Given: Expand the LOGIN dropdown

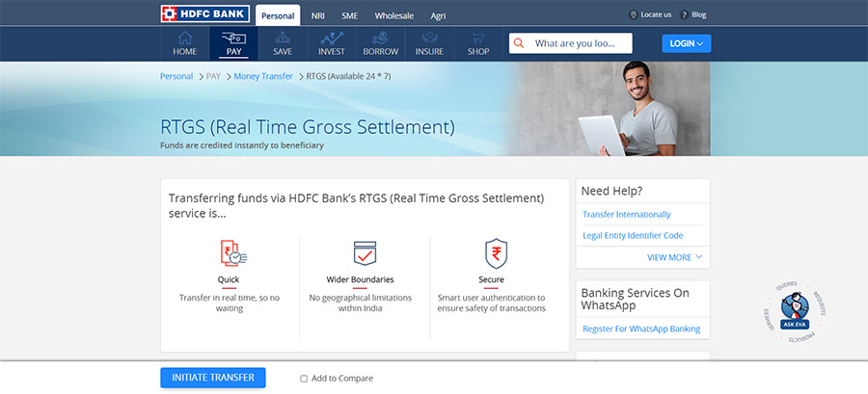Looking at the screenshot, I should pyautogui.click(x=687, y=43).
